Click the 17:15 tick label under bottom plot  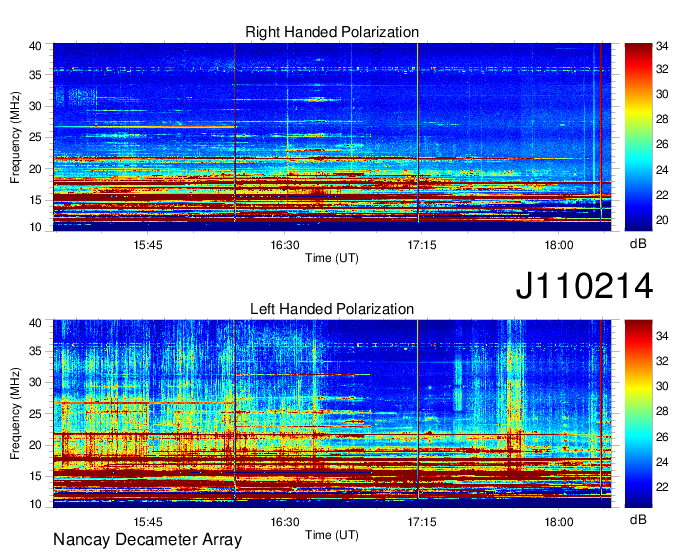pyautogui.click(x=422, y=522)
